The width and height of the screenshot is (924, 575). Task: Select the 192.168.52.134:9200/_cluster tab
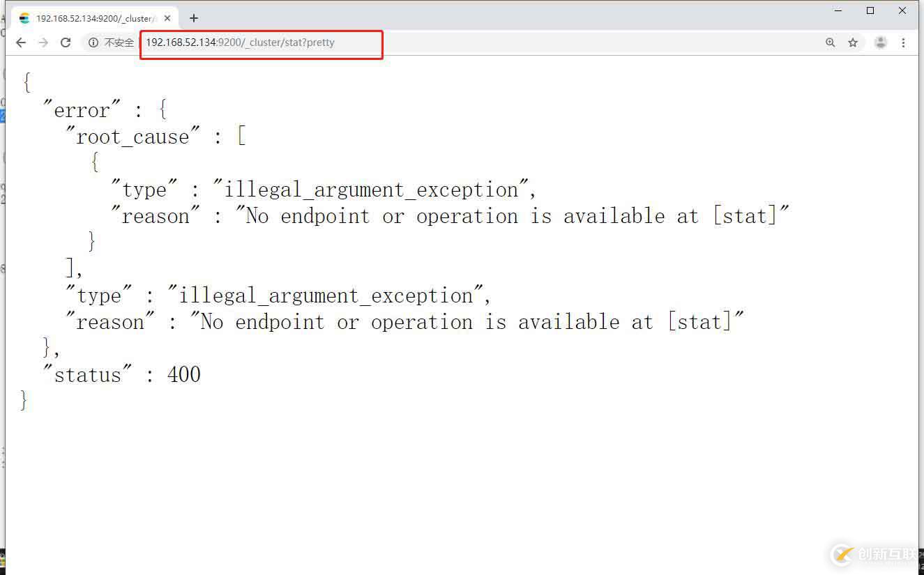pos(96,18)
